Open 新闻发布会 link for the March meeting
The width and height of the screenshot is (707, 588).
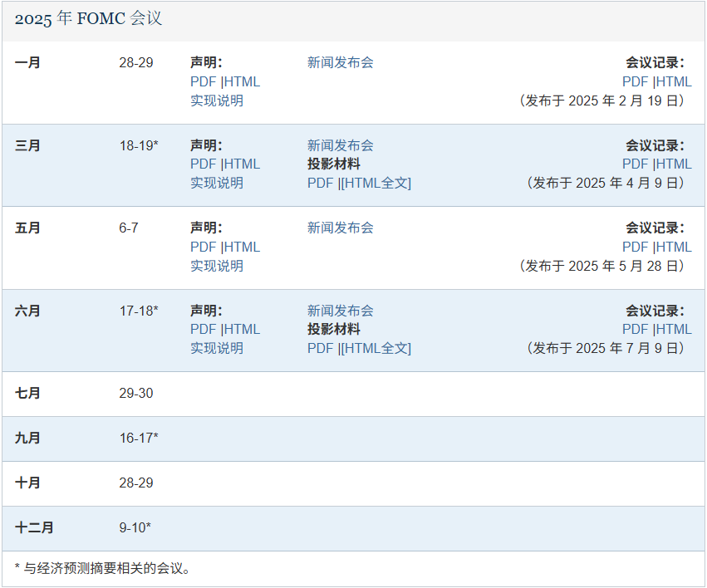[341, 145]
